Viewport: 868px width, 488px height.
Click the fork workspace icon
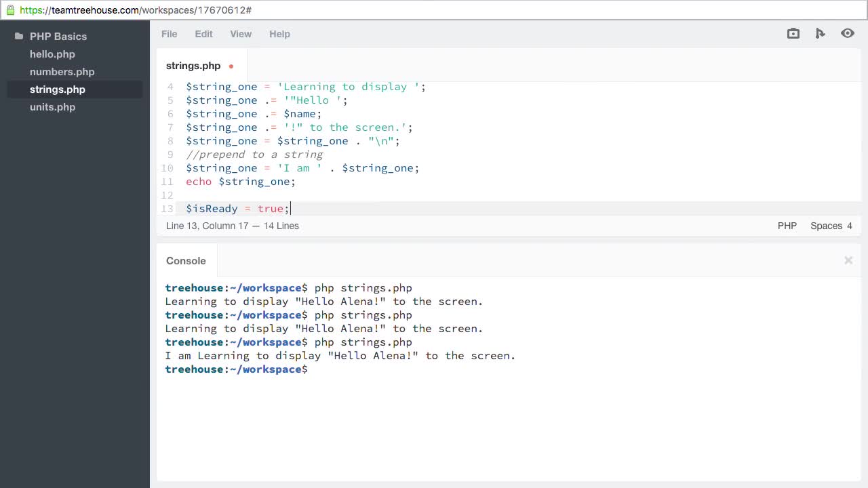pyautogui.click(x=820, y=33)
